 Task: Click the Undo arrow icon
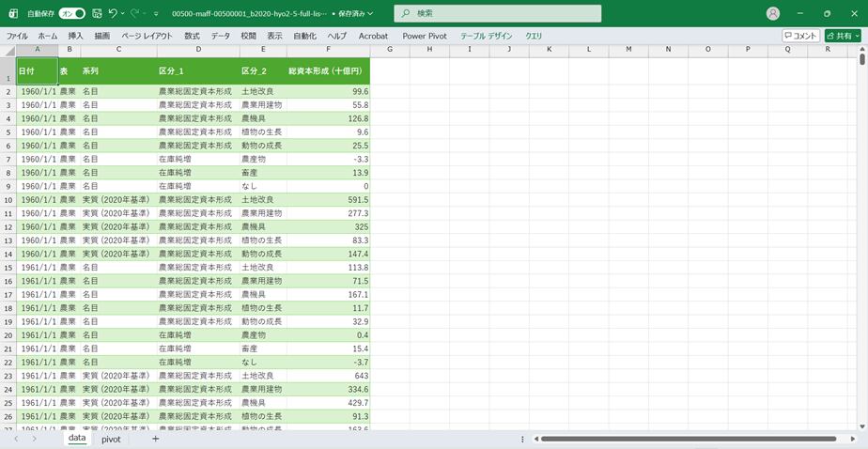pos(113,14)
